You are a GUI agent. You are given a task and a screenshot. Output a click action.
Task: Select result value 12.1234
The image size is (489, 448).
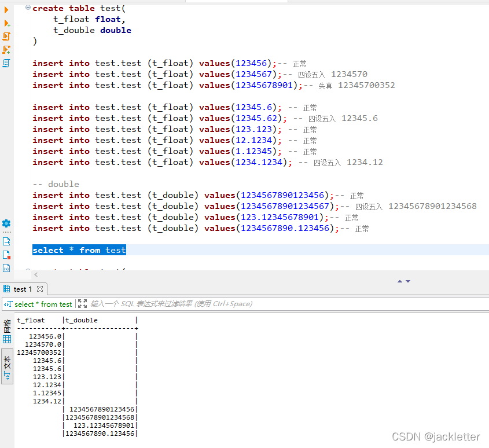click(x=47, y=385)
